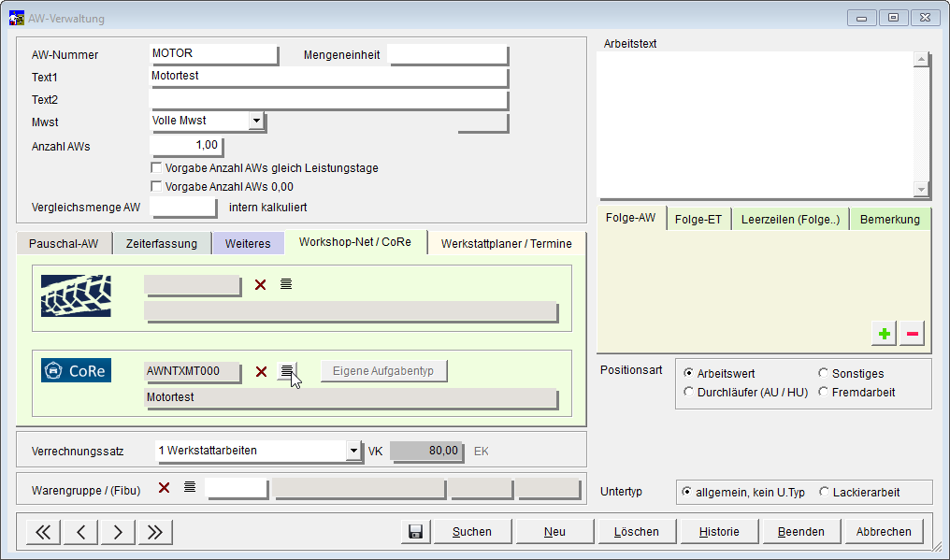Select the Folge-AW tab
Viewport: 950px width, 560px height.
pos(631,218)
